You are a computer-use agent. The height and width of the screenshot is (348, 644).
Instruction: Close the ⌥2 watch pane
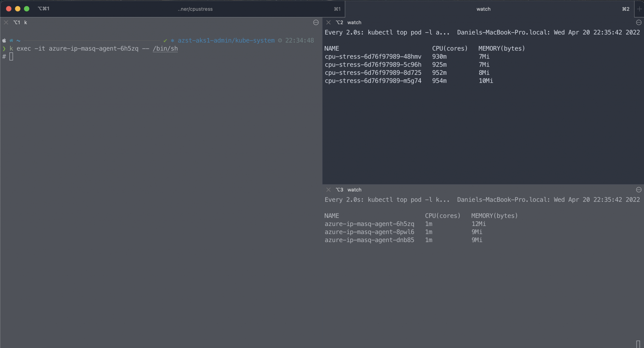(x=328, y=22)
